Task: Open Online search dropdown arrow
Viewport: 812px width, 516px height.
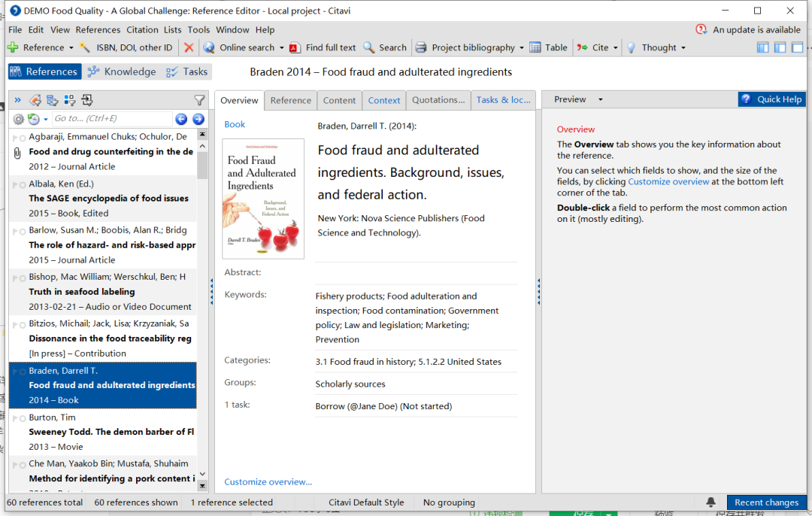Action: tap(282, 47)
